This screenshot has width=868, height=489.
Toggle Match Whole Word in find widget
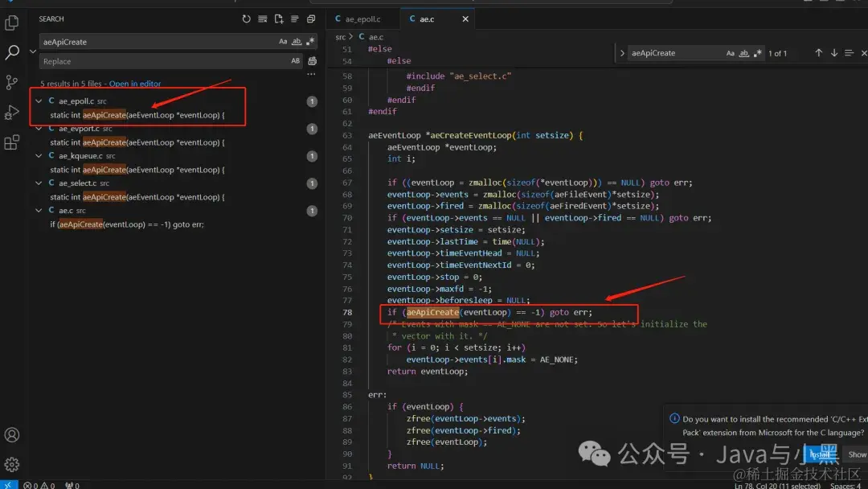[x=744, y=53]
